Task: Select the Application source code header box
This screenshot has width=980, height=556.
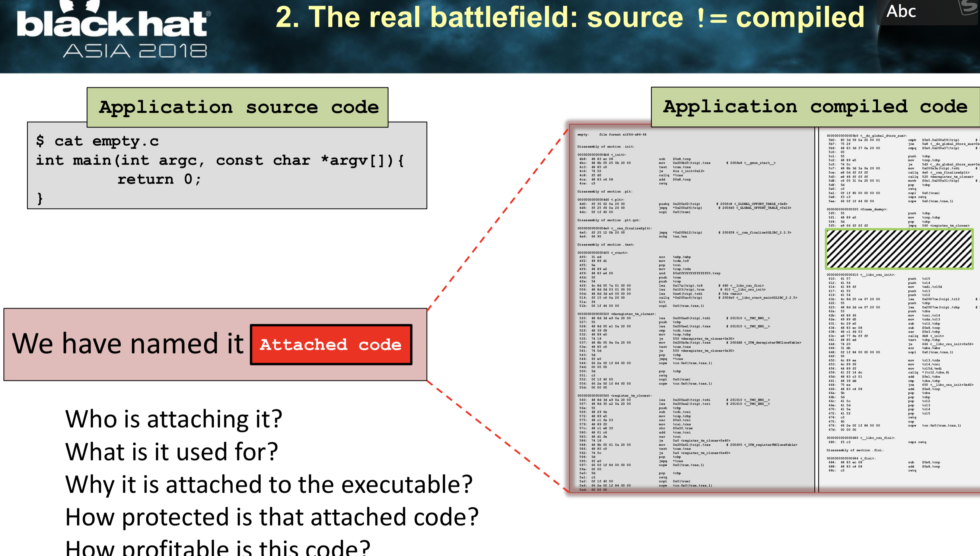Action: pyautogui.click(x=238, y=107)
